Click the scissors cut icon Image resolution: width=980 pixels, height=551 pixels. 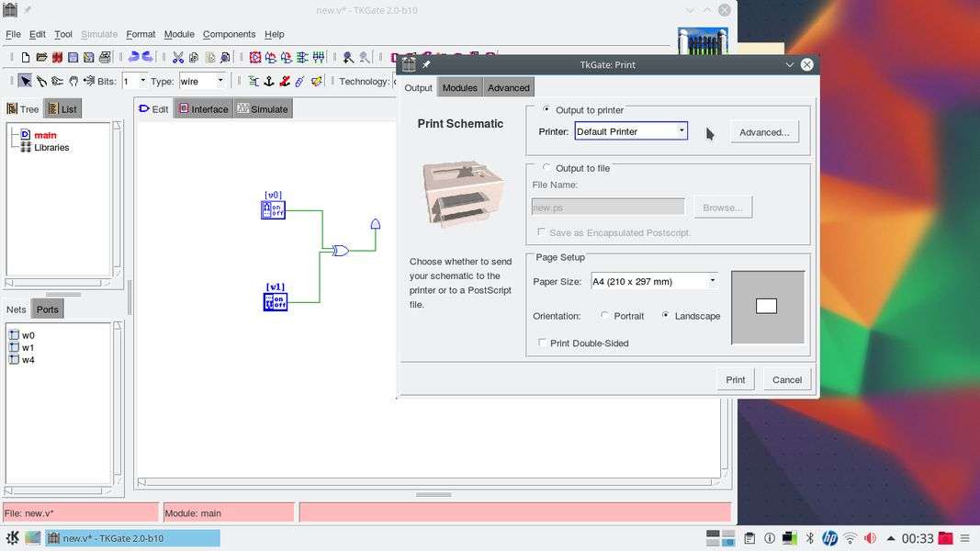click(178, 57)
